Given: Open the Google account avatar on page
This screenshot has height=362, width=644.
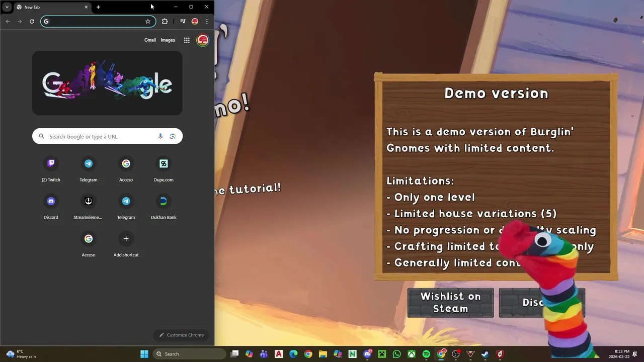Looking at the screenshot, I should [x=203, y=40].
